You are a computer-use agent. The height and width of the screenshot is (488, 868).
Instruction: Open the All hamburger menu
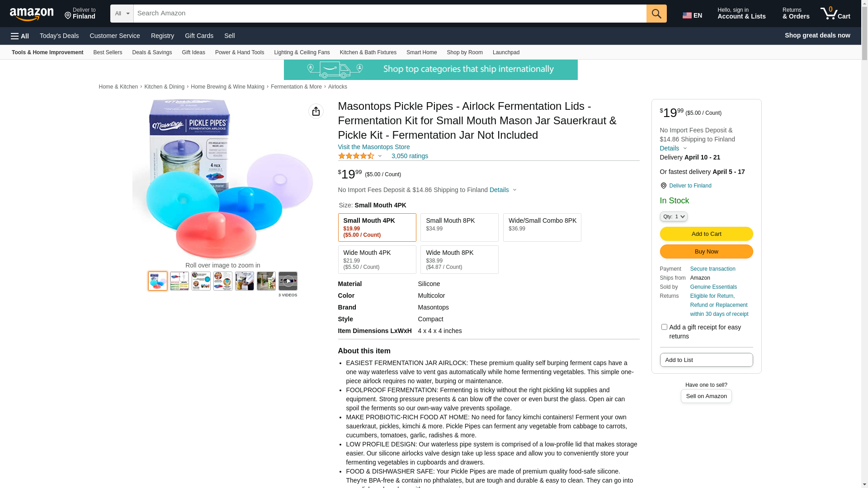click(20, 36)
